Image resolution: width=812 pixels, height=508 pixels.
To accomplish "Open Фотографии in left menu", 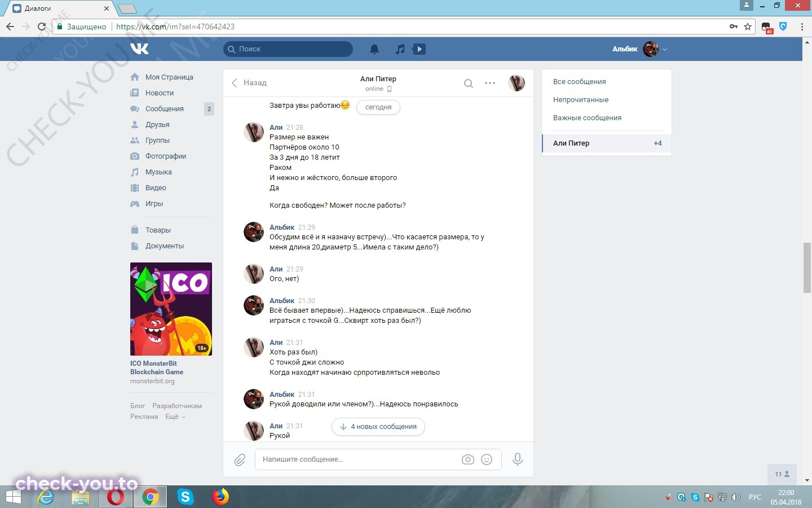I will click(x=166, y=156).
